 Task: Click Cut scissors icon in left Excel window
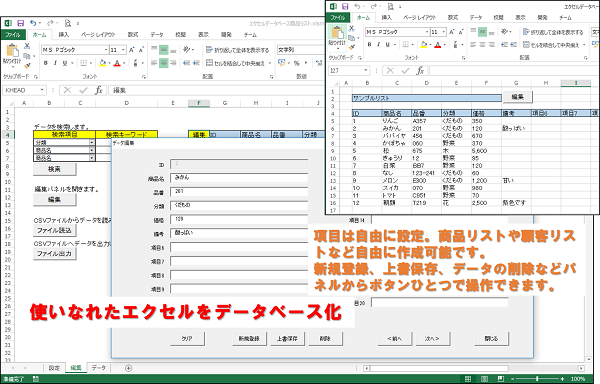click(x=27, y=46)
